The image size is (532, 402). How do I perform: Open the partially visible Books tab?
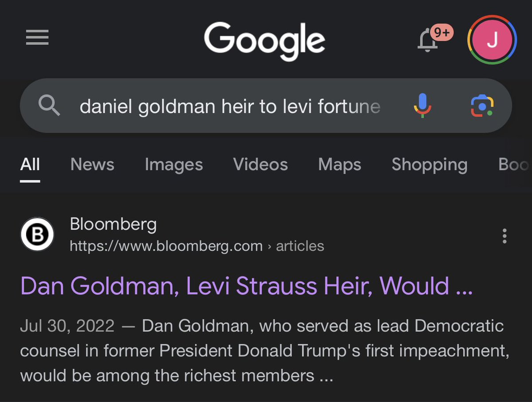(515, 165)
